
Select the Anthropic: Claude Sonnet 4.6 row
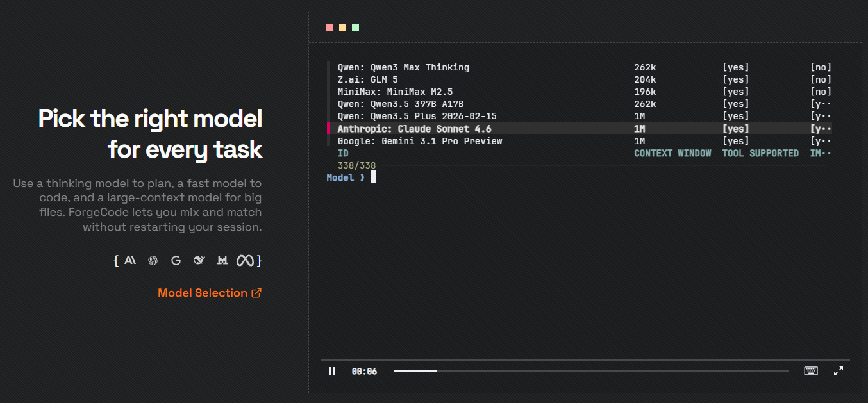click(580, 129)
